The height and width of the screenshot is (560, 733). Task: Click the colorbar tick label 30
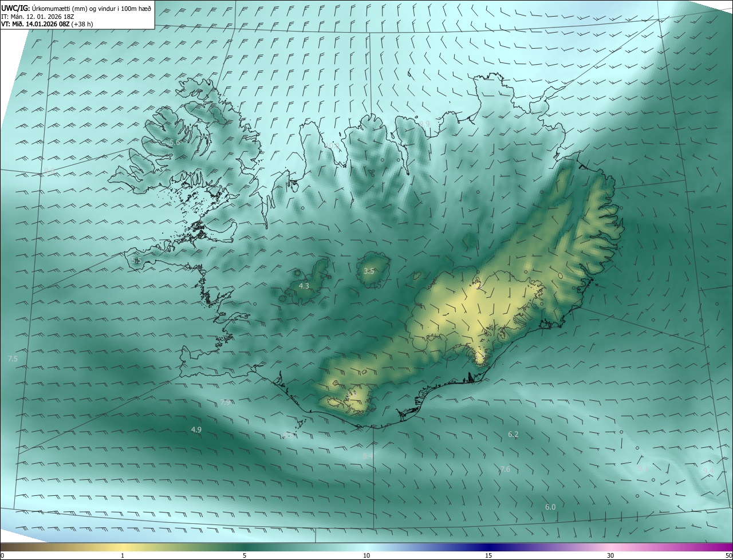610,556
